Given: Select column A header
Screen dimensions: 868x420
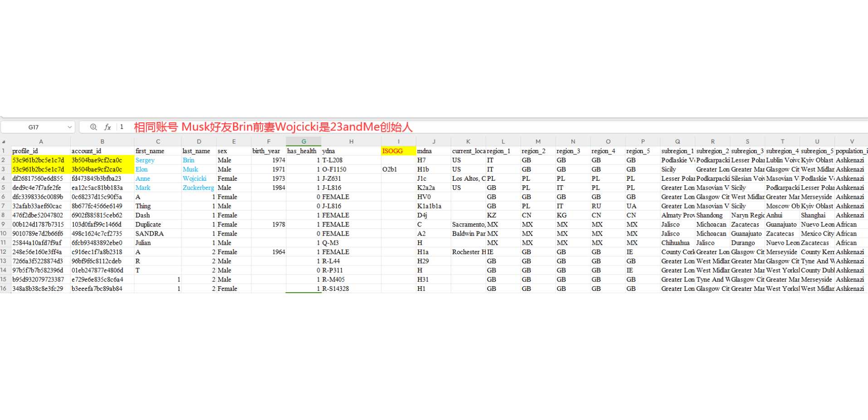Looking at the screenshot, I should (x=41, y=142).
